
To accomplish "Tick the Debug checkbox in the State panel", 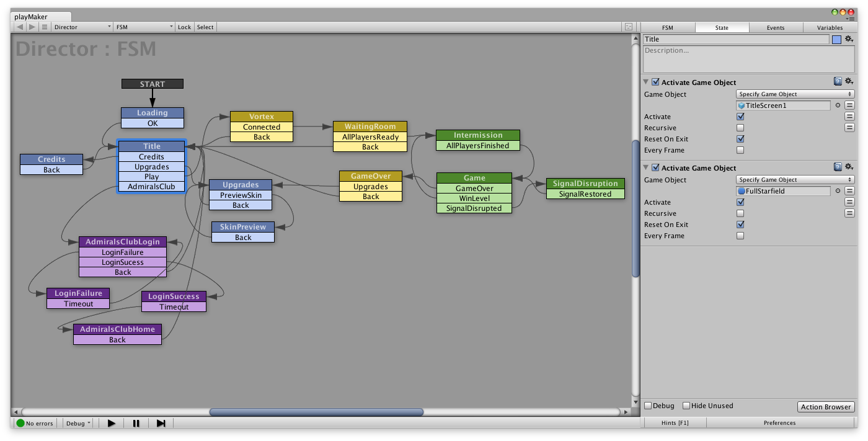I will tap(648, 406).
